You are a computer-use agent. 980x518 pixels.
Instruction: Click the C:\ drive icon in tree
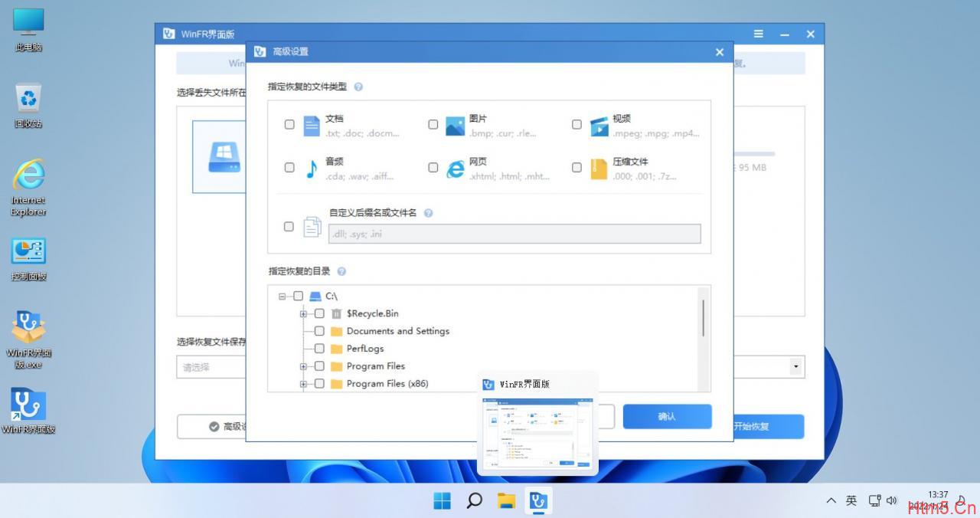coord(315,296)
